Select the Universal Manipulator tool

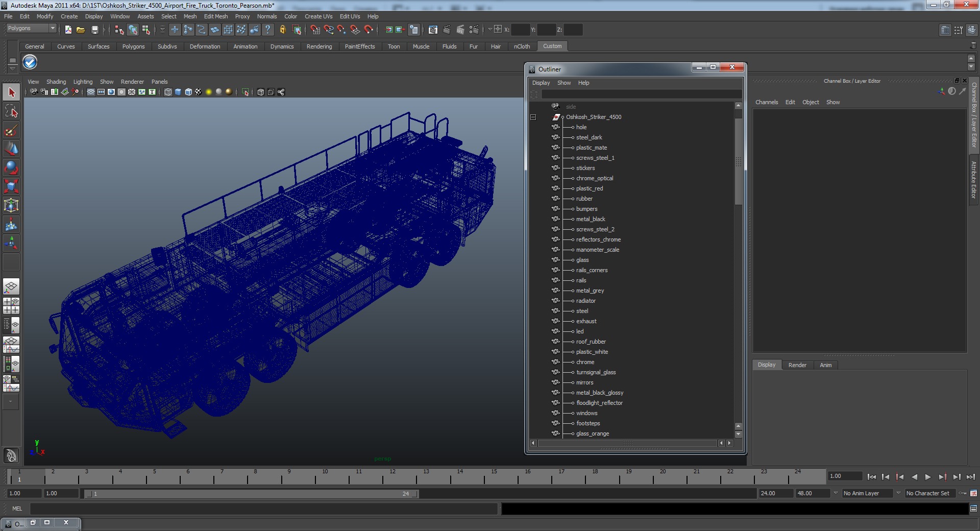coord(11,205)
